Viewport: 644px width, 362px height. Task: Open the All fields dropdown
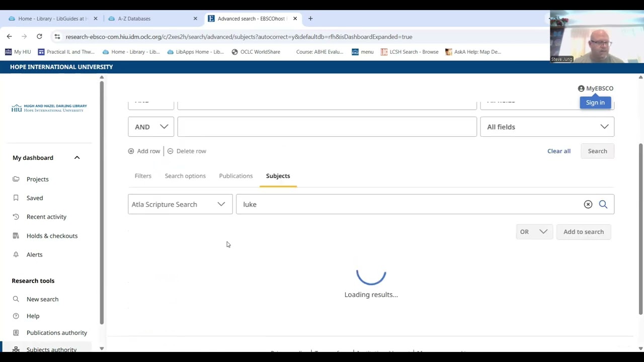547,127
